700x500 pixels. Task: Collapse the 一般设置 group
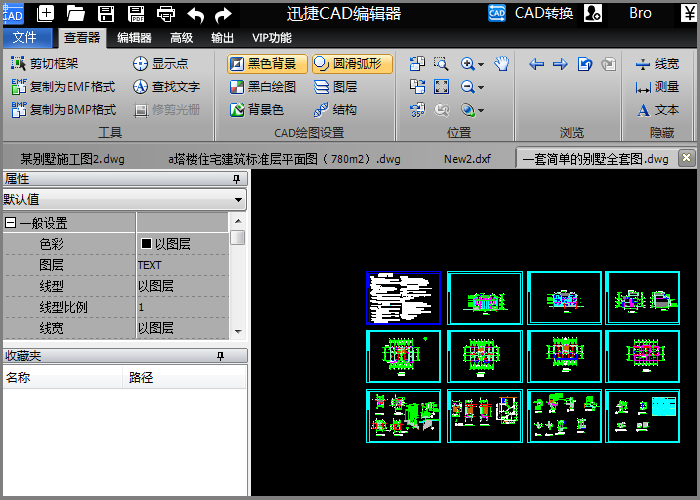click(10, 223)
